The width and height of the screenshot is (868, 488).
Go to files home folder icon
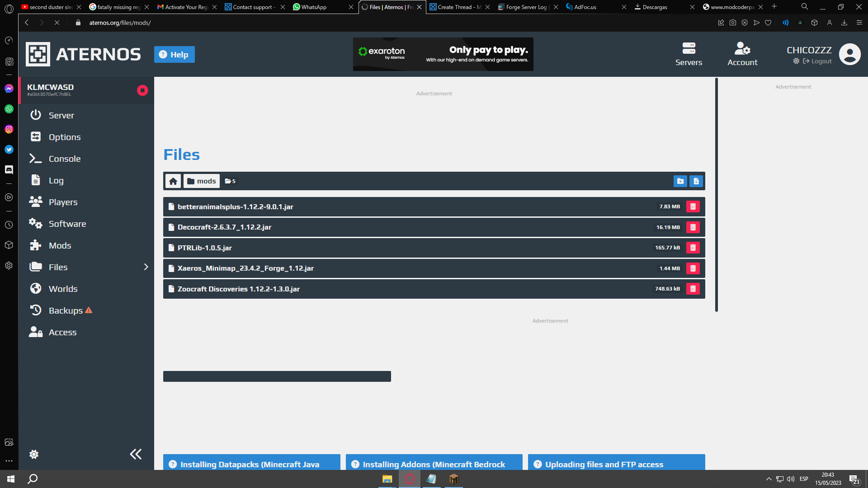coord(173,181)
